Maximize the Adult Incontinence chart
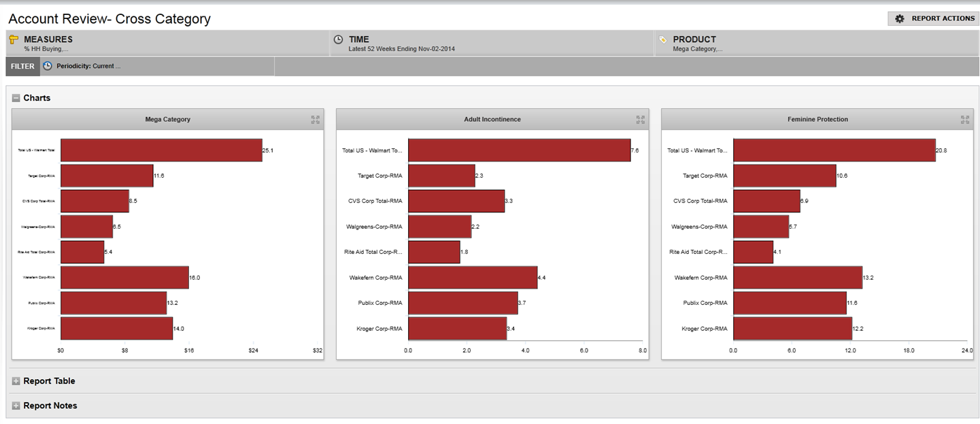This screenshot has height=424, width=980. pos(640,120)
